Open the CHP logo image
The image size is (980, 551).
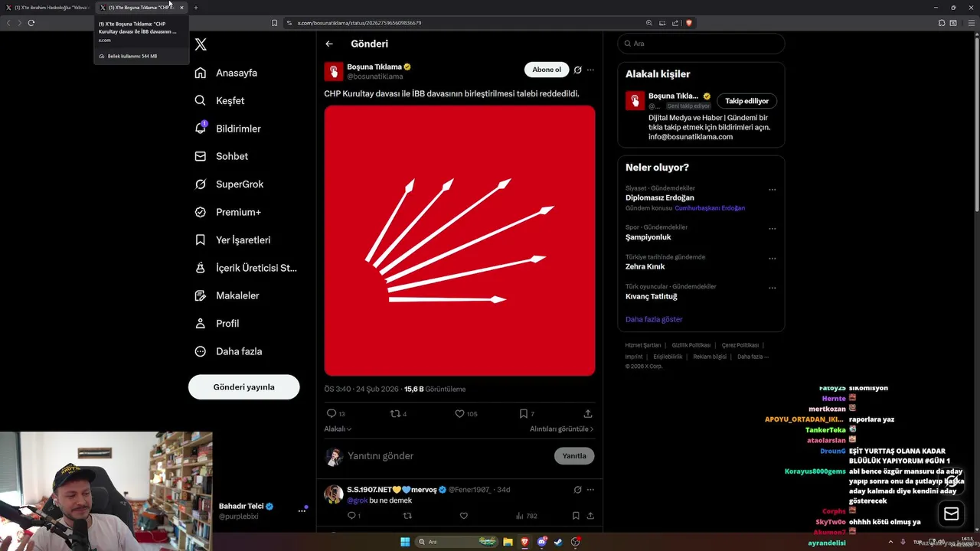click(x=459, y=240)
